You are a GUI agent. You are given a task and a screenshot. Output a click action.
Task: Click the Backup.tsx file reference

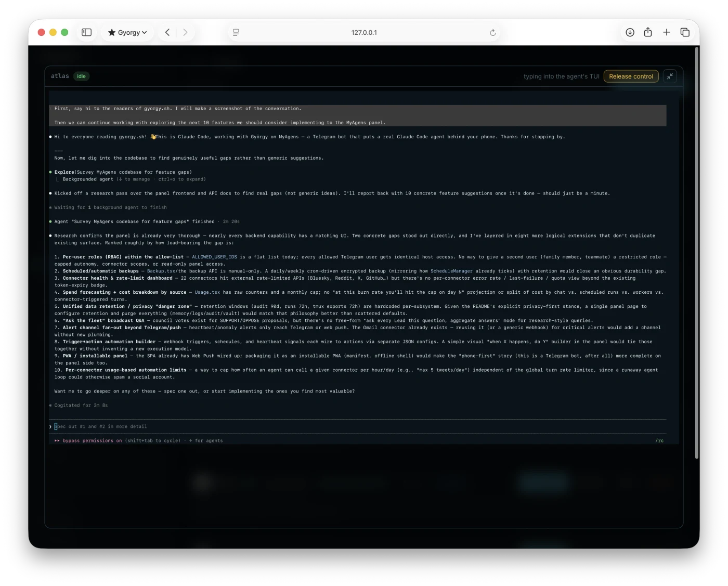(x=161, y=271)
